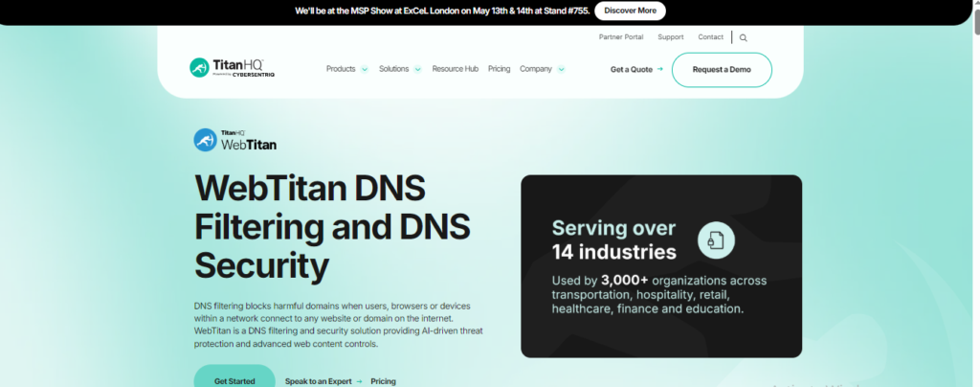This screenshot has width=980, height=387.
Task: Open the Contact link
Action: click(711, 37)
